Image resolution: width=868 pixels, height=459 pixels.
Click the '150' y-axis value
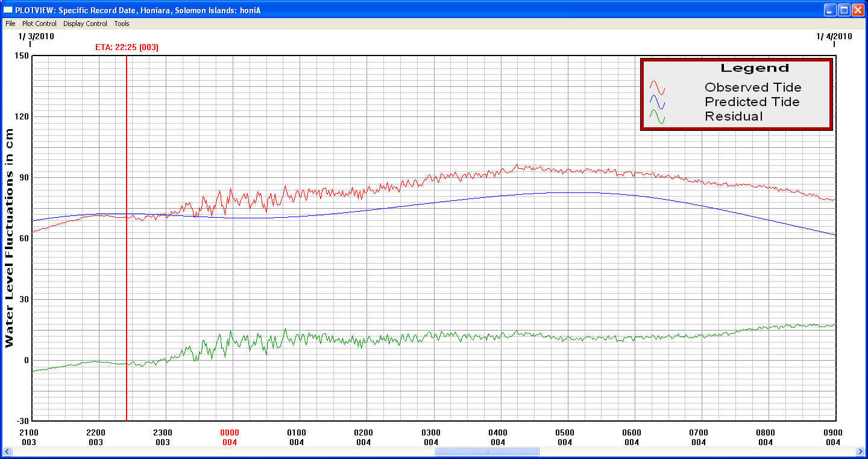click(x=22, y=55)
